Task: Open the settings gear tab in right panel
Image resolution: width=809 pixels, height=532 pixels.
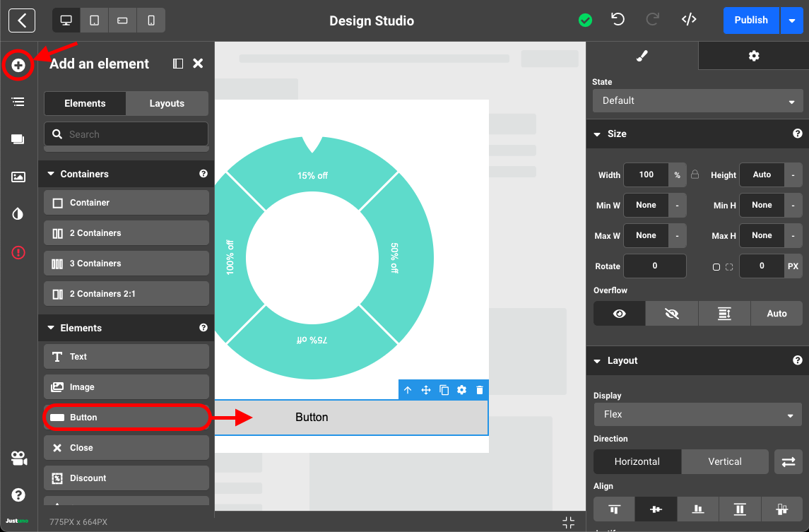Action: click(x=753, y=56)
